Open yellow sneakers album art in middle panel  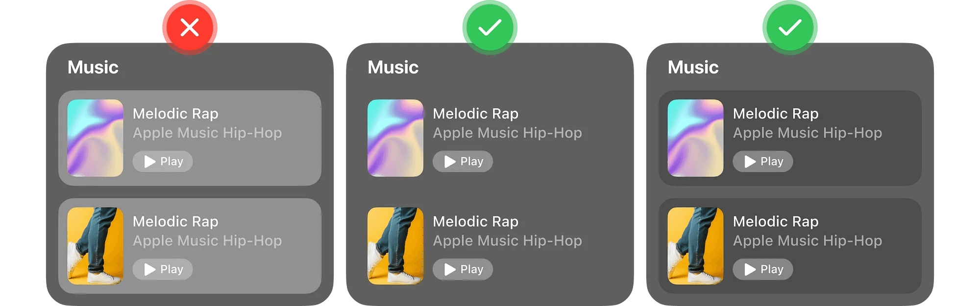tap(395, 246)
